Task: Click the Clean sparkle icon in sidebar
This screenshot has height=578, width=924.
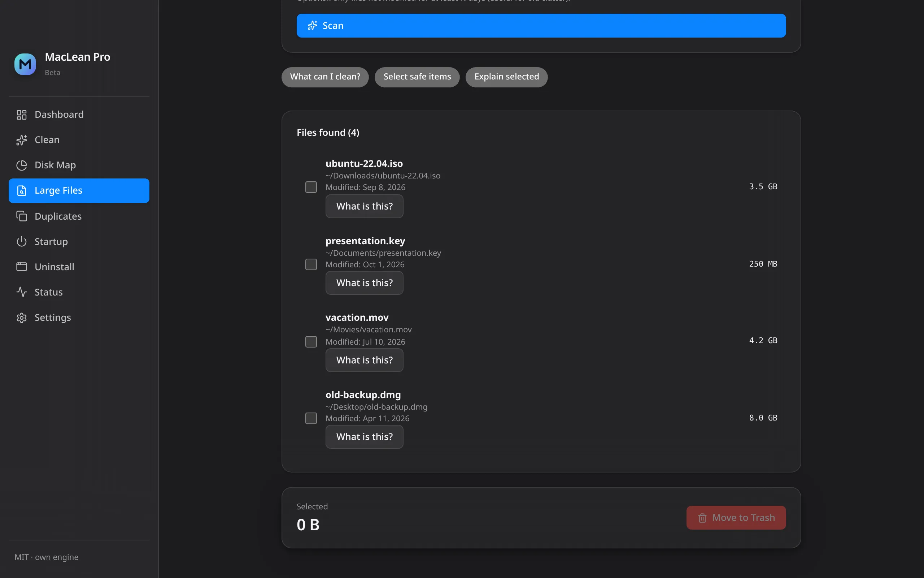Action: [x=22, y=140]
